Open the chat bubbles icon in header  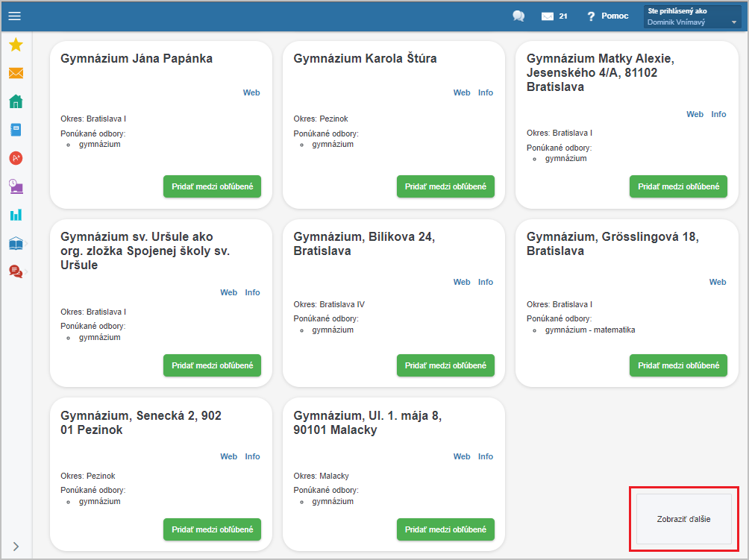tap(518, 16)
